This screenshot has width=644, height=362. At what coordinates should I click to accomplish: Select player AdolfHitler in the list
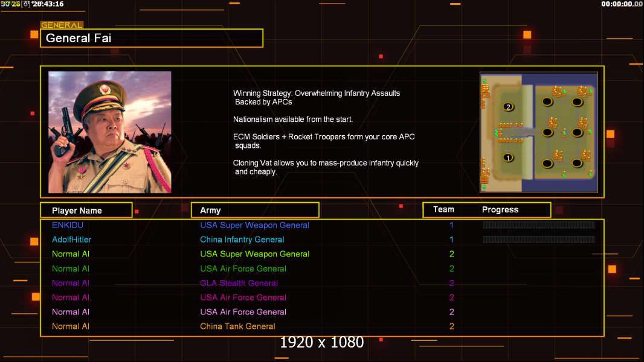coord(71,240)
